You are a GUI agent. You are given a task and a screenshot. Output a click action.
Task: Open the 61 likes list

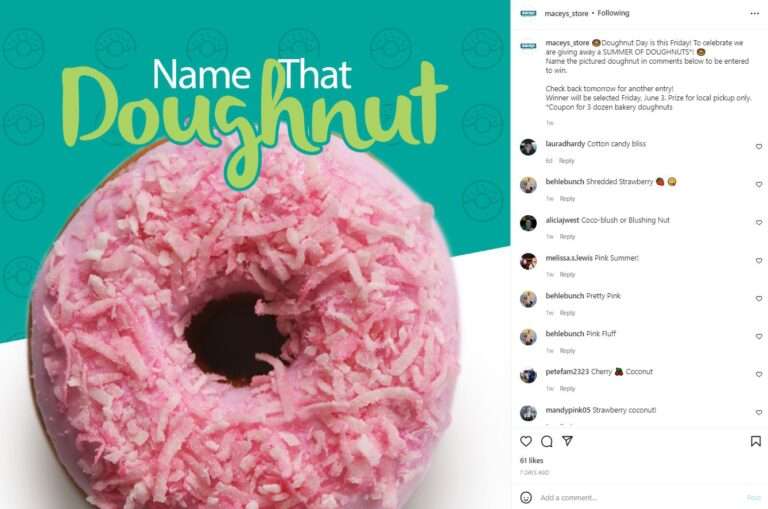pos(531,461)
